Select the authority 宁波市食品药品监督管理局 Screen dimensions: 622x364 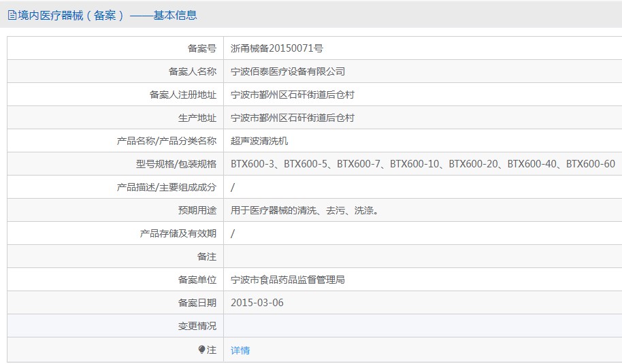point(288,280)
